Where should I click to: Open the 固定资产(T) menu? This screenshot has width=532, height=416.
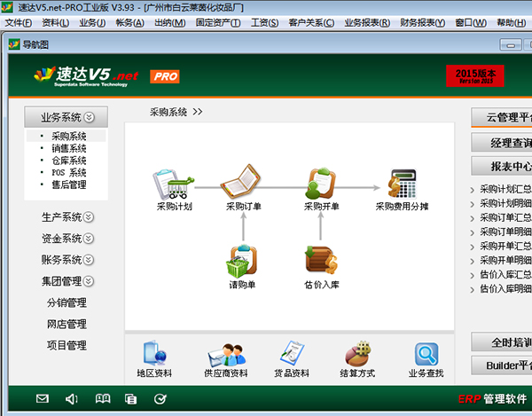click(217, 23)
